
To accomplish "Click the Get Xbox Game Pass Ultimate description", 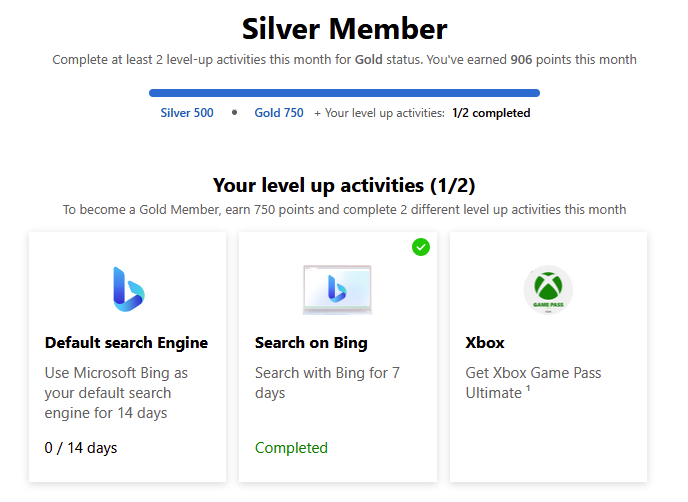I will 533,383.
